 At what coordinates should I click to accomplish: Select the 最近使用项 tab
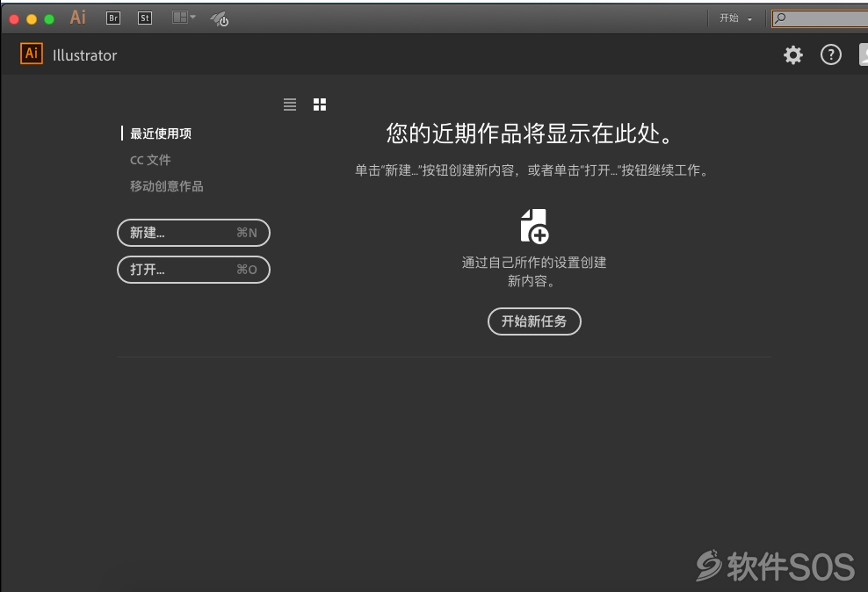pos(161,134)
